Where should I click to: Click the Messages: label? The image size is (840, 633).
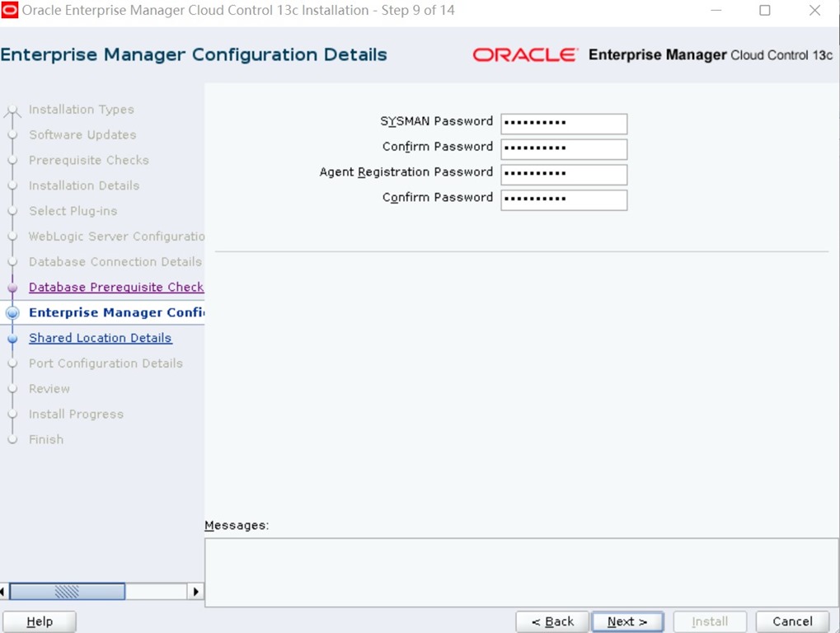237,525
